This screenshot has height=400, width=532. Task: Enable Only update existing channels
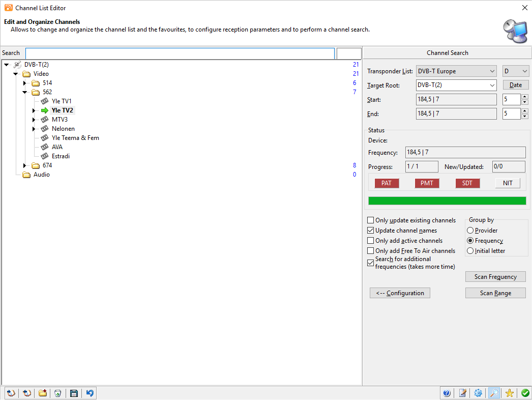(371, 220)
